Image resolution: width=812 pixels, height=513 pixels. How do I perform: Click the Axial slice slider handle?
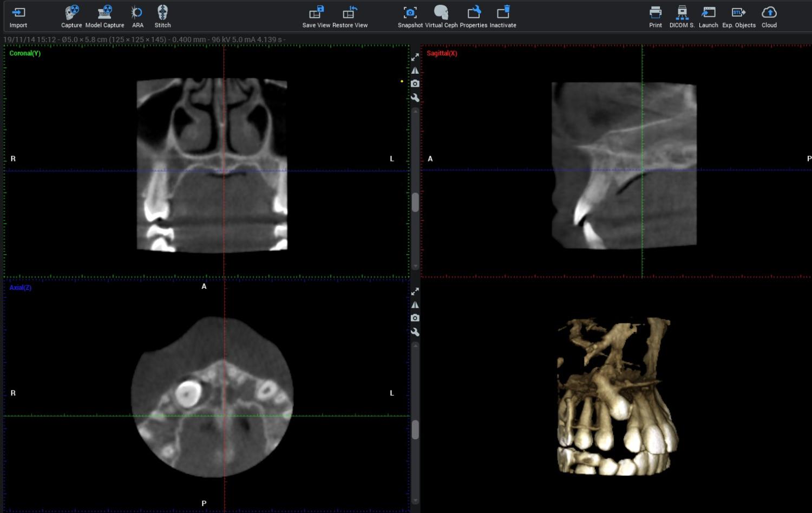[415, 430]
